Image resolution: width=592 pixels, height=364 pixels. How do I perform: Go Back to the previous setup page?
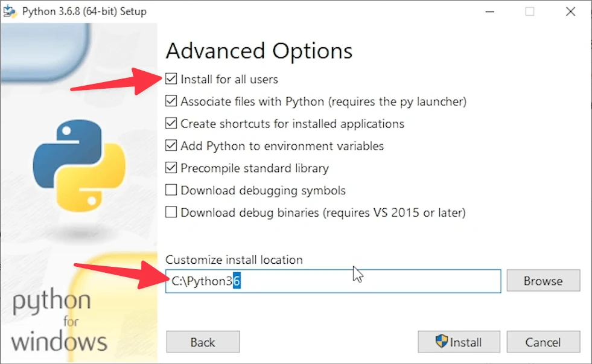[203, 342]
